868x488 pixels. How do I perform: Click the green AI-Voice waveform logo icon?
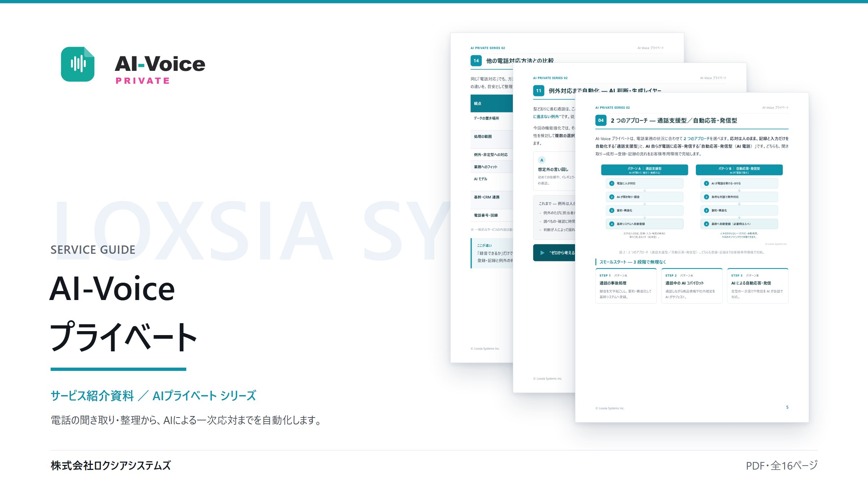point(77,64)
